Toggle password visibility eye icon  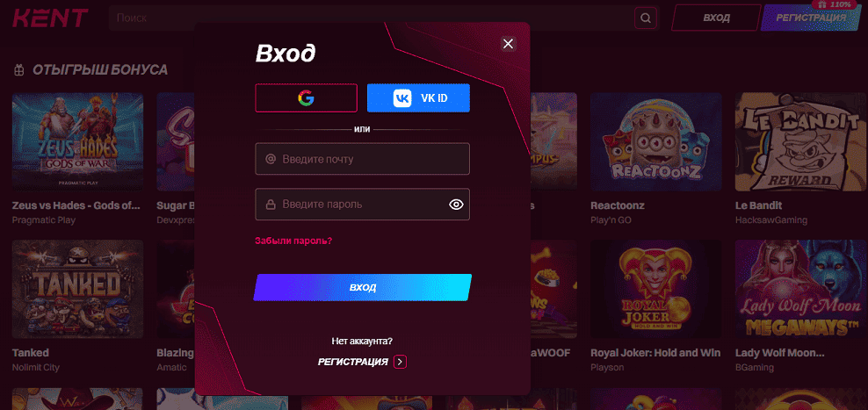(x=456, y=205)
